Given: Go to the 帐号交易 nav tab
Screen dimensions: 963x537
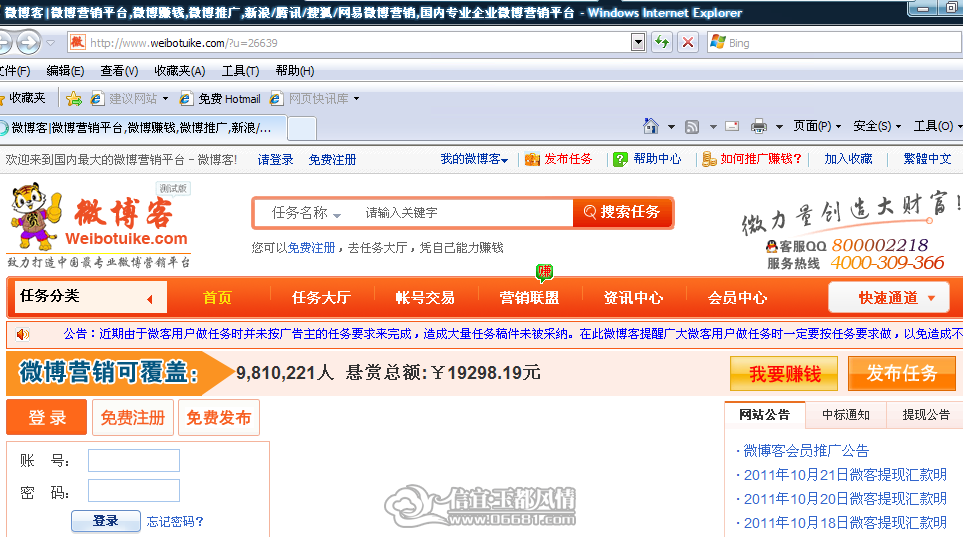Looking at the screenshot, I should (x=425, y=298).
